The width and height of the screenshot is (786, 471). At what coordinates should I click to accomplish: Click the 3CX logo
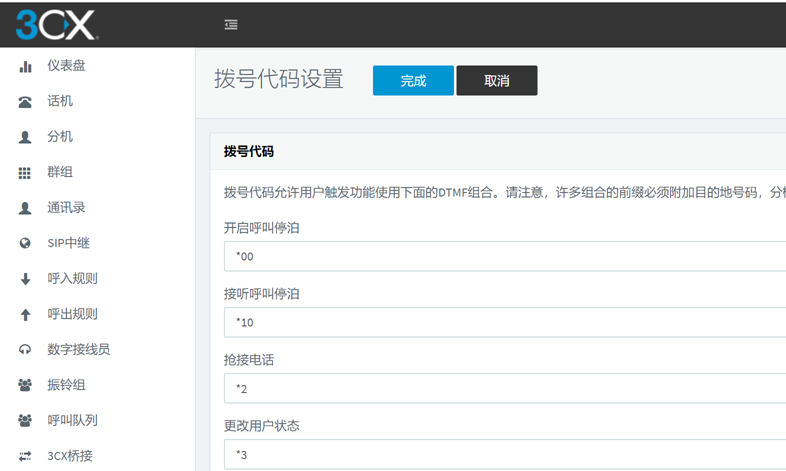[57, 25]
